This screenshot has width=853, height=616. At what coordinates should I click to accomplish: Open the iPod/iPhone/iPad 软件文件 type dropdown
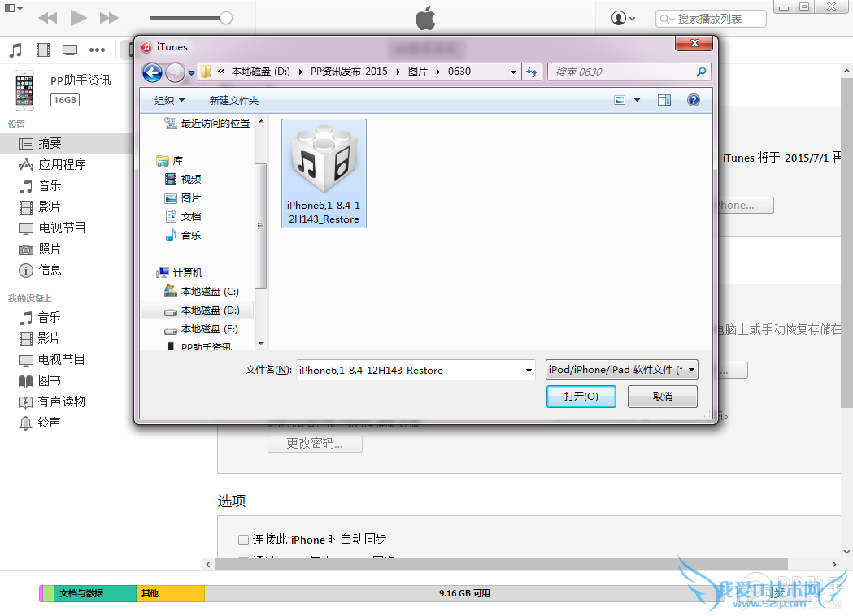click(622, 370)
